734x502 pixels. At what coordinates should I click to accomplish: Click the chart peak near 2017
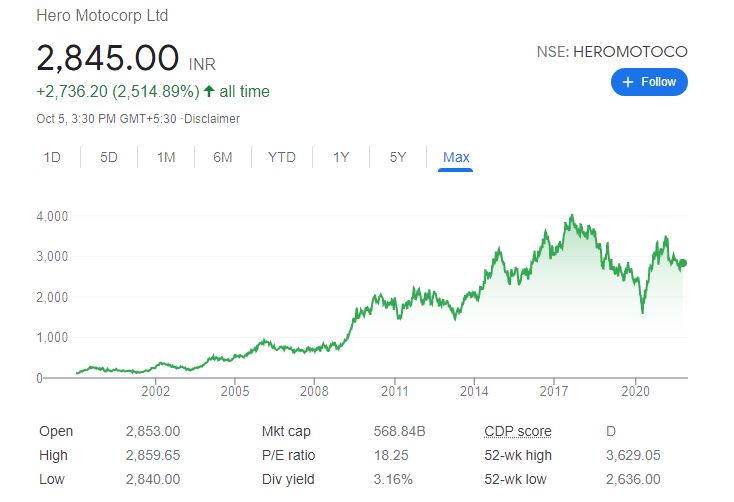(x=571, y=216)
